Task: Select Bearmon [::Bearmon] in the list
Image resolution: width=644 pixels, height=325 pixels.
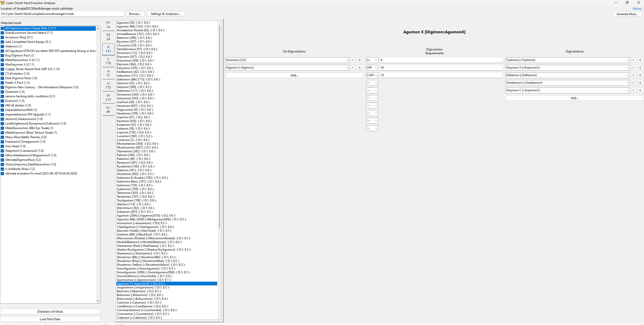Action: tap(167, 291)
